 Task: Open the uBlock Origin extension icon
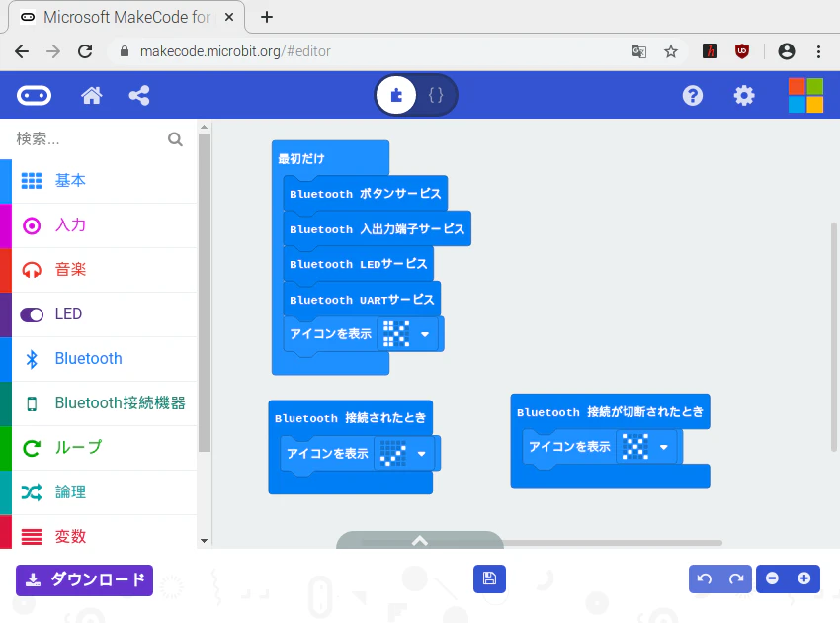pos(742,51)
